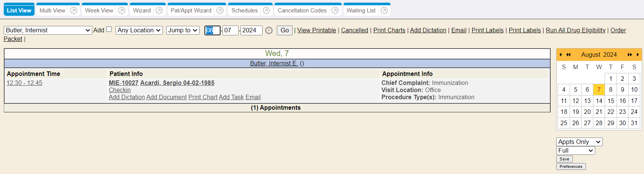Select August 15 in the calendar

pos(611,101)
